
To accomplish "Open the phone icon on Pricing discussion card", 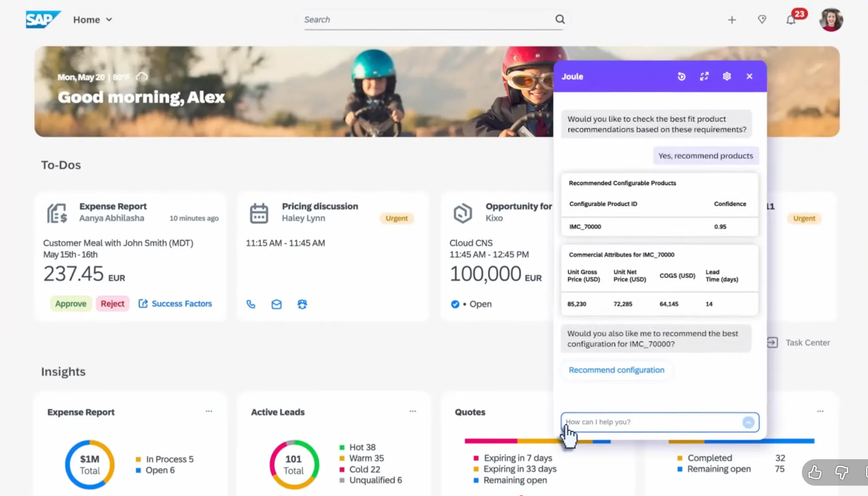I will tap(250, 304).
